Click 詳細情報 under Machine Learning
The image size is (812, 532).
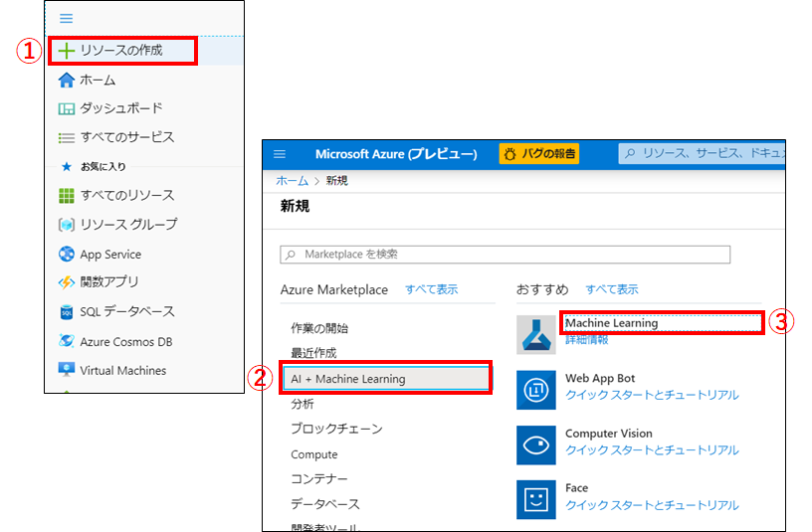(587, 339)
